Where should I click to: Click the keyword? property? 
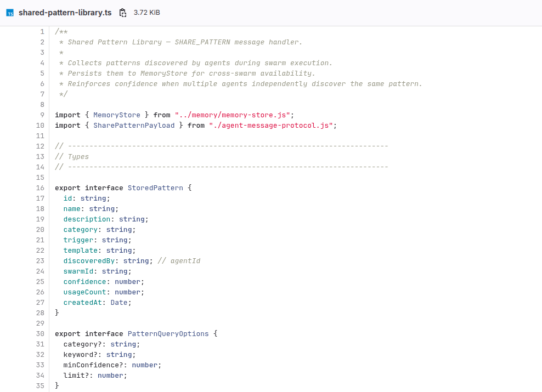click(x=81, y=355)
